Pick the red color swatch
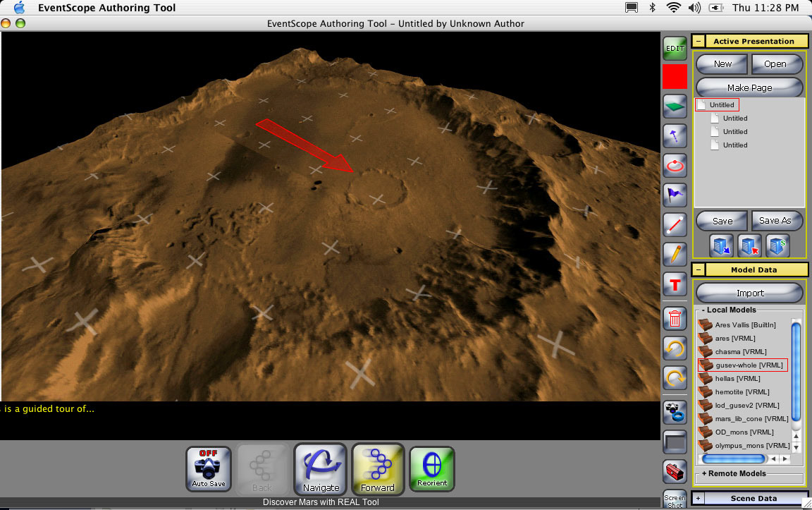 click(x=675, y=77)
